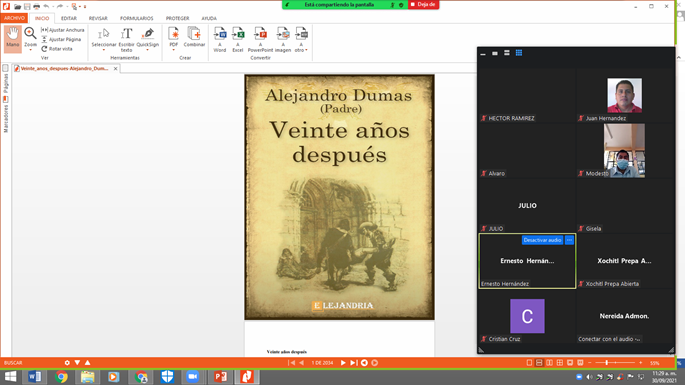The image size is (685, 385).
Task: Switch to the FORMULARIOS ribbon tab
Action: click(x=137, y=18)
